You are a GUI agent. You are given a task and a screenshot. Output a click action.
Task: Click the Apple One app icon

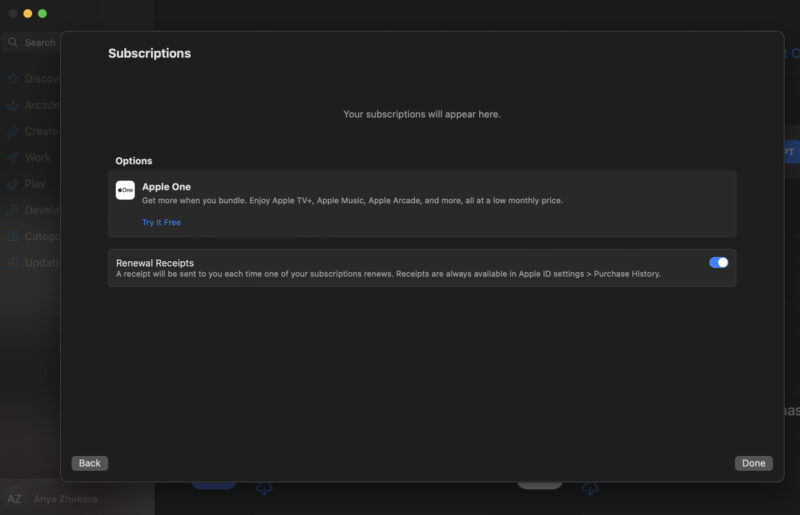pyautogui.click(x=125, y=190)
